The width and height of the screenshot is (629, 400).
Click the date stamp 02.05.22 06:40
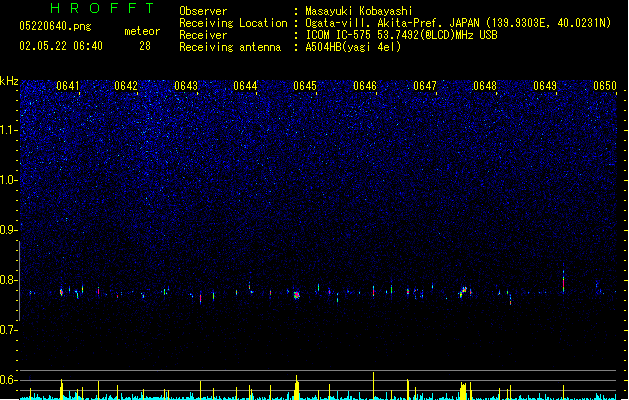click(61, 46)
